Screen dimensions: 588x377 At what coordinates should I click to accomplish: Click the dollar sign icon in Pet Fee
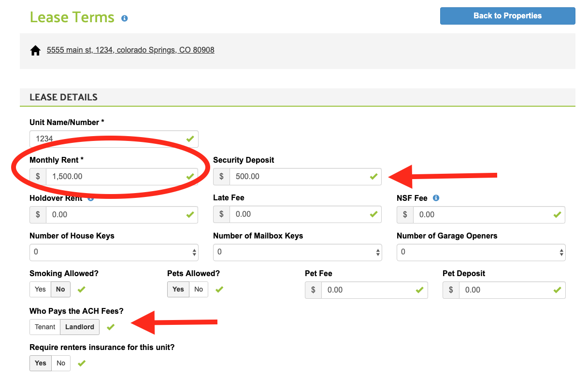[313, 290]
